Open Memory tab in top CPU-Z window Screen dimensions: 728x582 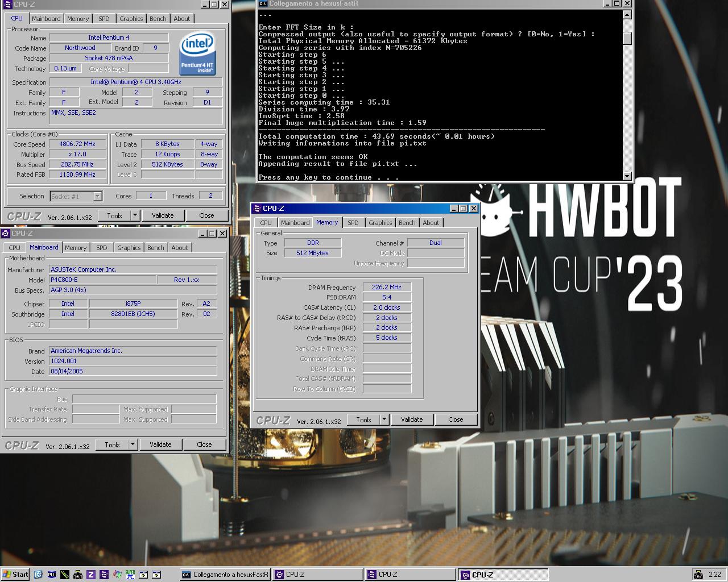tap(78, 19)
